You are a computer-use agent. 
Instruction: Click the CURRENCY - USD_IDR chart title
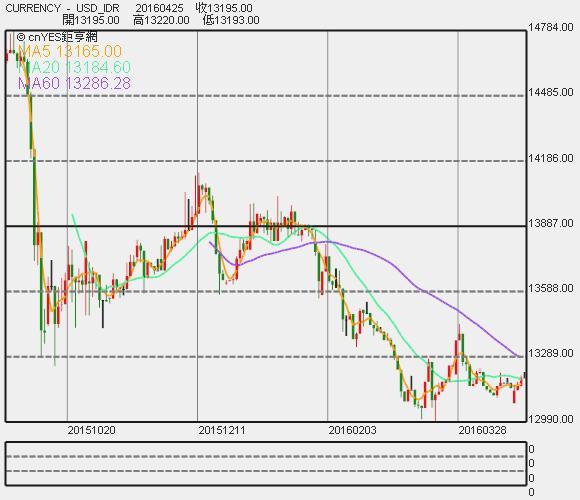coord(62,8)
